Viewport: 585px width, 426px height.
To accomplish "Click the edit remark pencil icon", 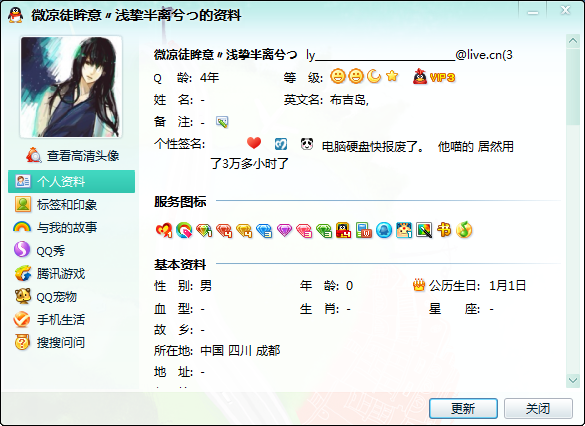I will [222, 122].
